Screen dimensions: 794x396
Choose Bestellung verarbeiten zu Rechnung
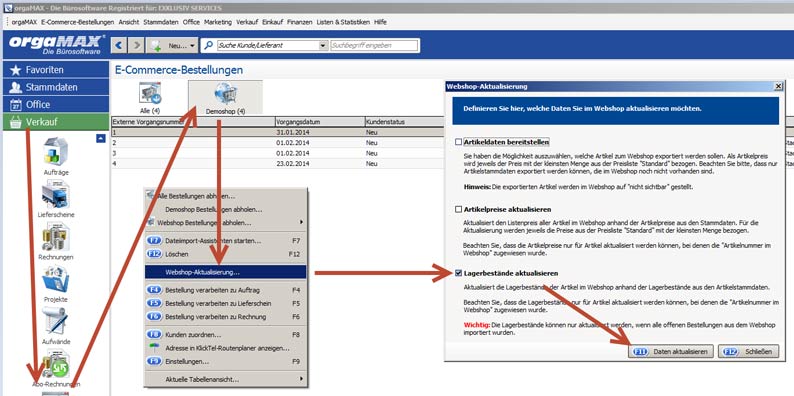[x=226, y=317]
